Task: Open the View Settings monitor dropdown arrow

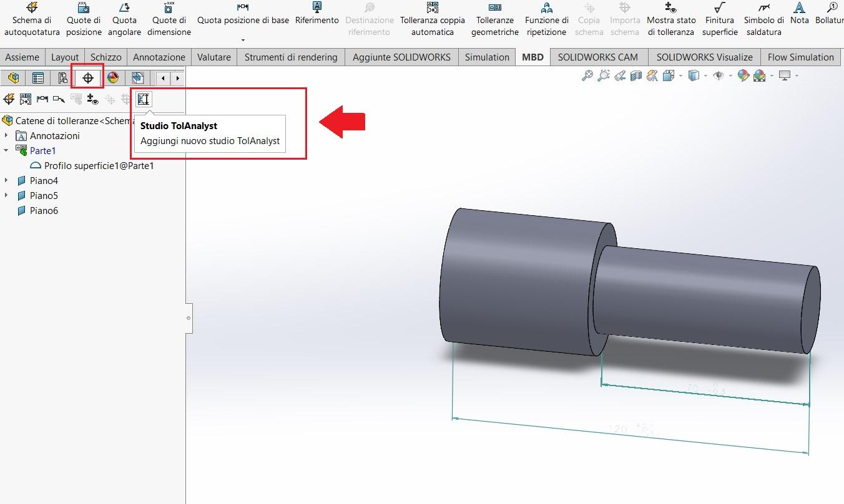Action: (797, 76)
